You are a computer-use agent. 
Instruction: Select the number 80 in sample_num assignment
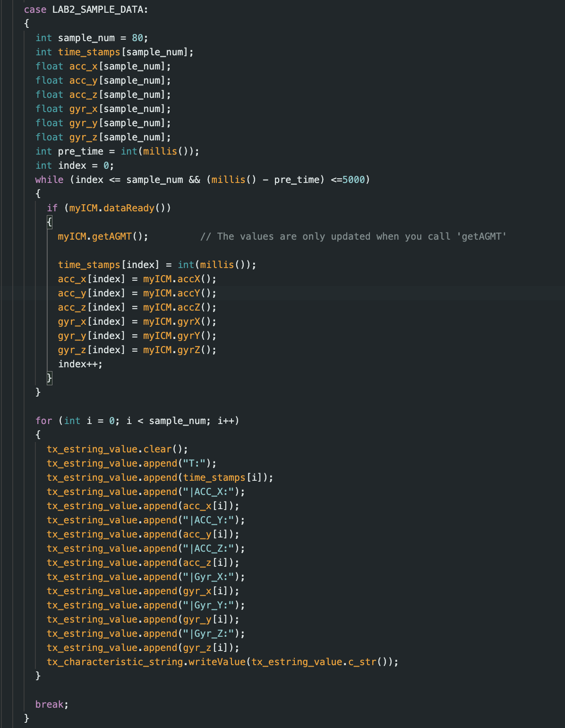137,38
